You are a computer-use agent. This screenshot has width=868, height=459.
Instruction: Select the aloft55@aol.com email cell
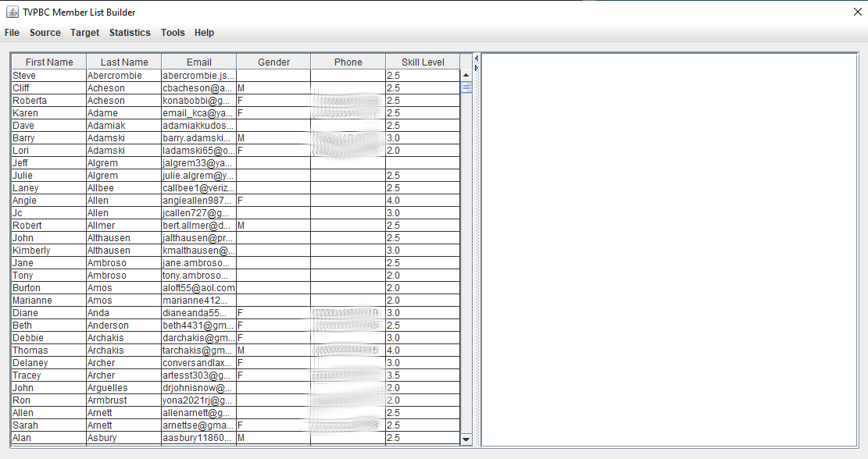coord(198,288)
